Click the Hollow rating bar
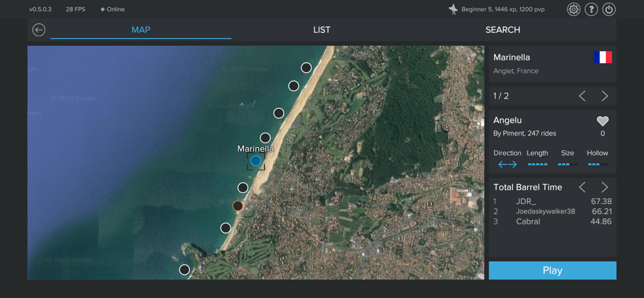 point(598,164)
